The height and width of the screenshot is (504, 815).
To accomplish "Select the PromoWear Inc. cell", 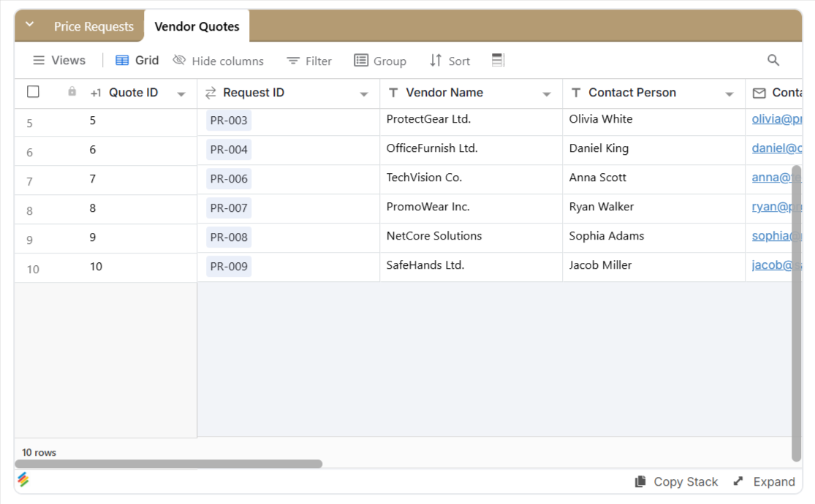I will coord(471,209).
